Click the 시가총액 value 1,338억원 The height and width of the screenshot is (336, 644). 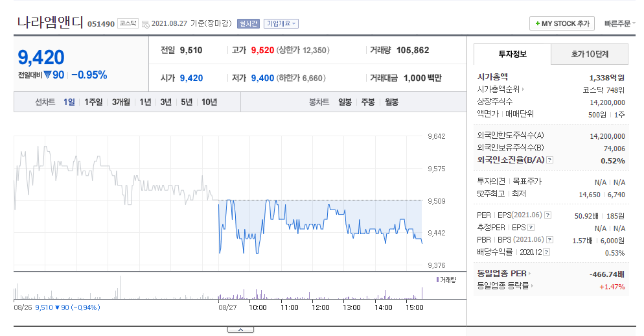click(x=606, y=78)
